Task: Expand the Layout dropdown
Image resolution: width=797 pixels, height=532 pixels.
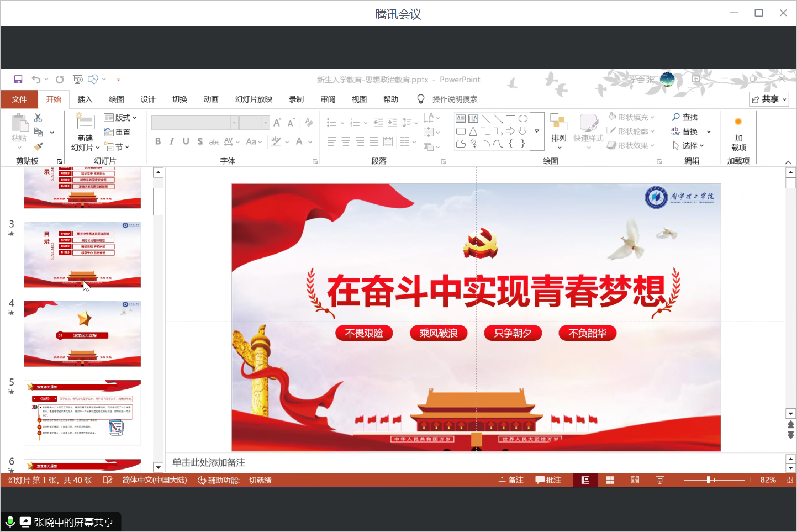Action: [x=120, y=118]
